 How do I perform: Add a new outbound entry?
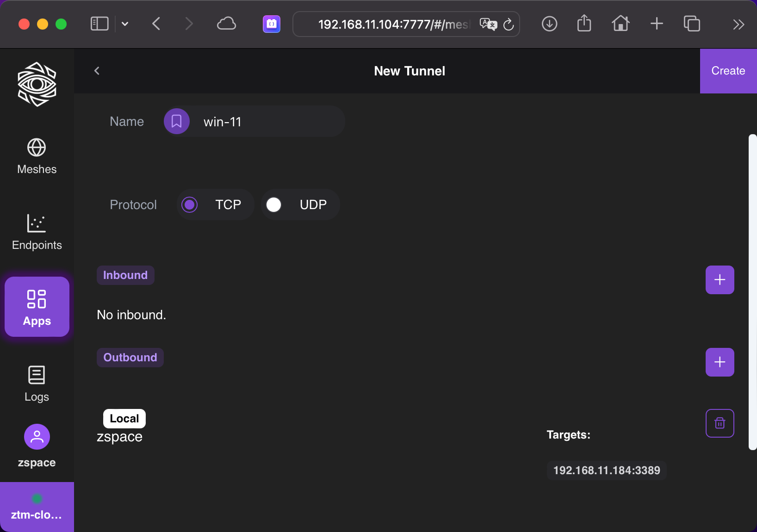click(x=720, y=362)
